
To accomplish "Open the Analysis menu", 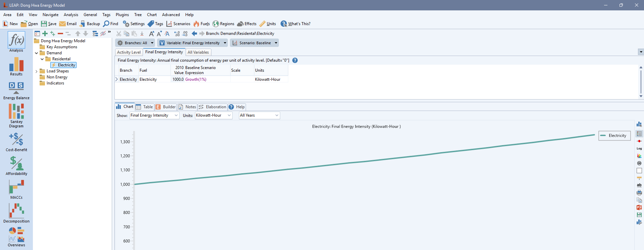I will 71,15.
